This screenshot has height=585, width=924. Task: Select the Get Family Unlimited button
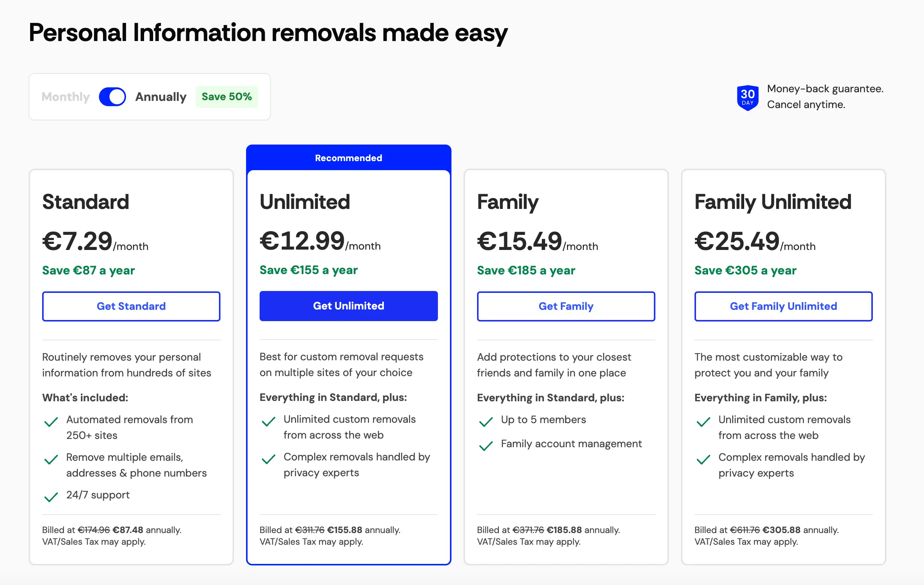tap(783, 306)
